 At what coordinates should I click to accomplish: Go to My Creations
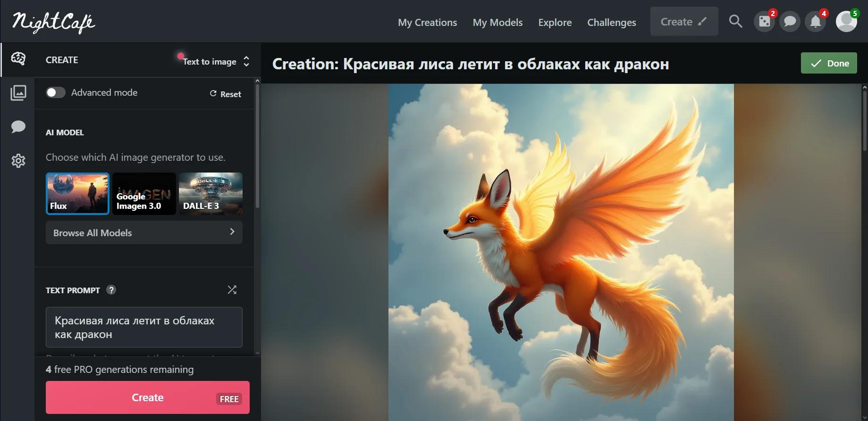click(427, 22)
